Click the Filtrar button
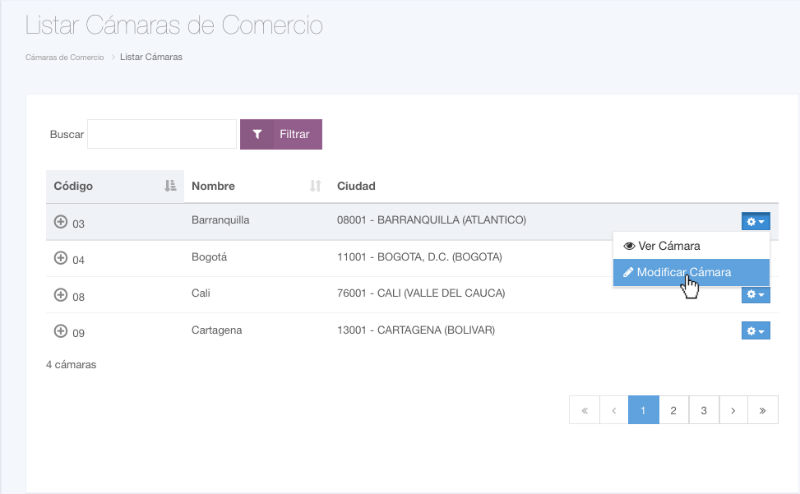This screenshot has height=494, width=800. 281,134
